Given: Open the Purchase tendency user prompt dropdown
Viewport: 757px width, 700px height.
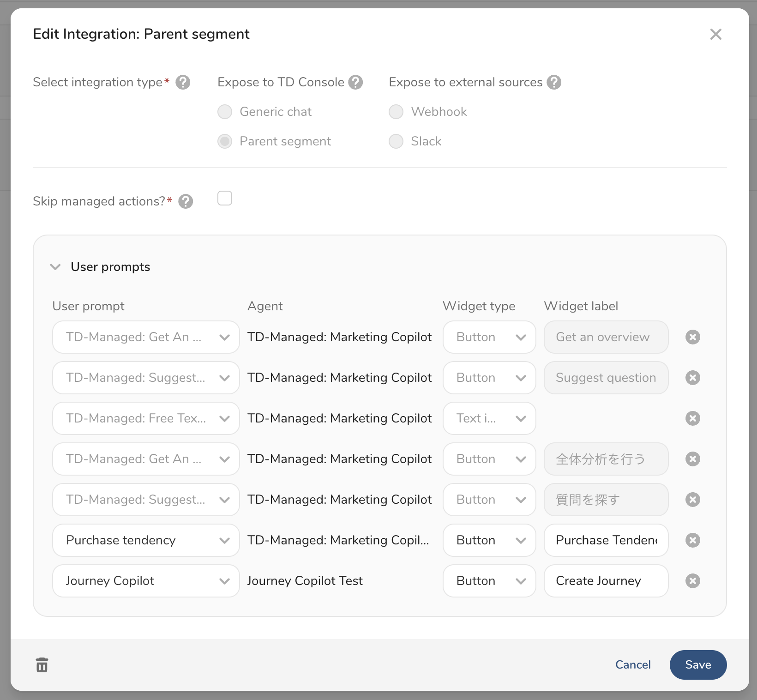Looking at the screenshot, I should pyautogui.click(x=146, y=540).
